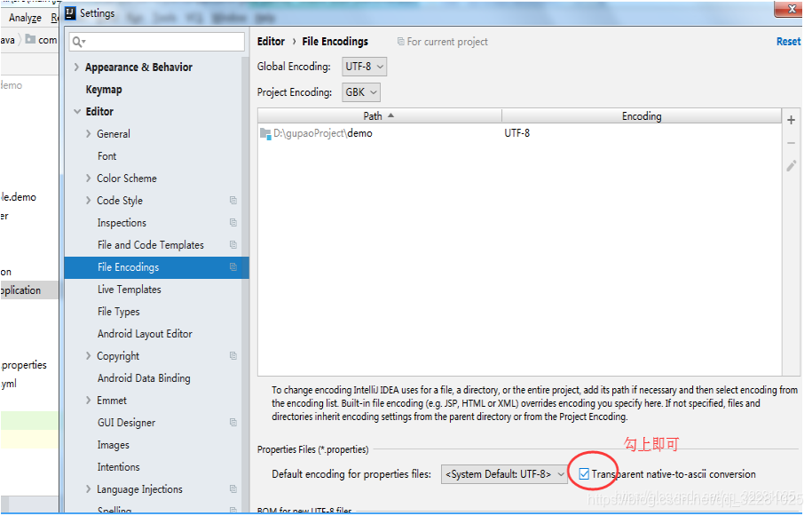Screen dimensions: 812x516
Task: Open Images settings page
Action: 114,445
